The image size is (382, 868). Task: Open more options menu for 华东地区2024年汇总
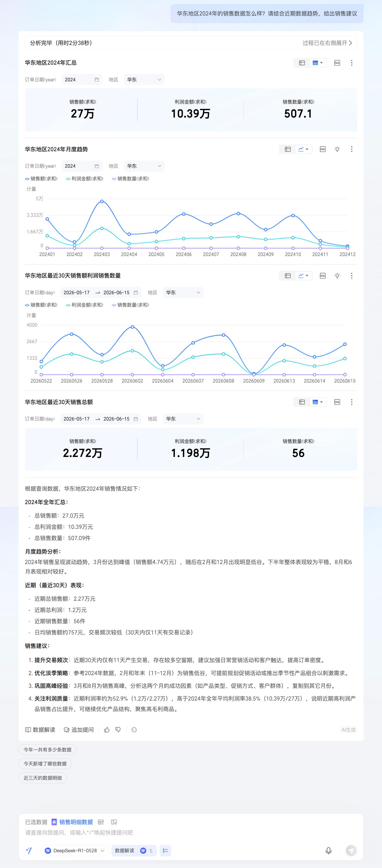pos(352,63)
